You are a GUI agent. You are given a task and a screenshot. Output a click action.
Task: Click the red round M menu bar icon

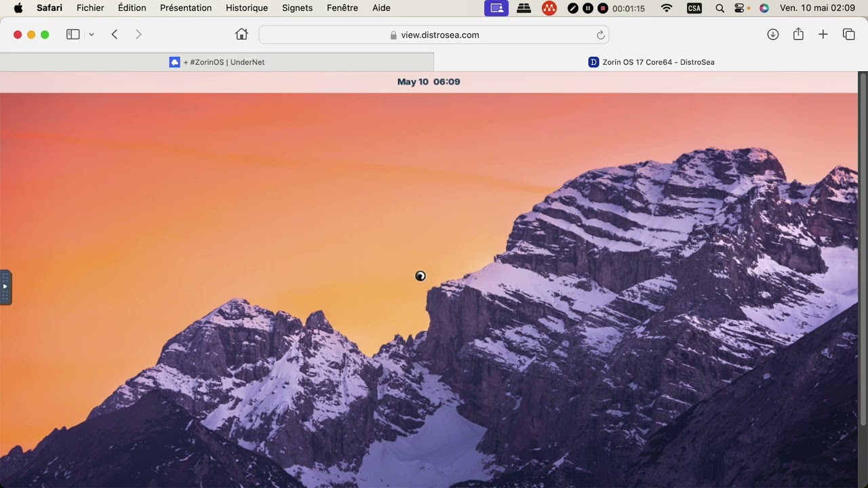549,8
